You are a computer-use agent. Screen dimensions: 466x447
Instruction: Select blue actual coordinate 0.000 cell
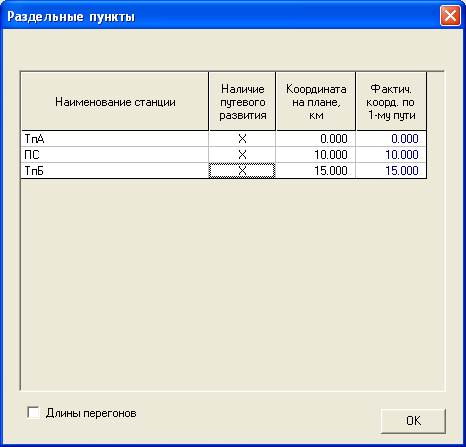coord(391,139)
